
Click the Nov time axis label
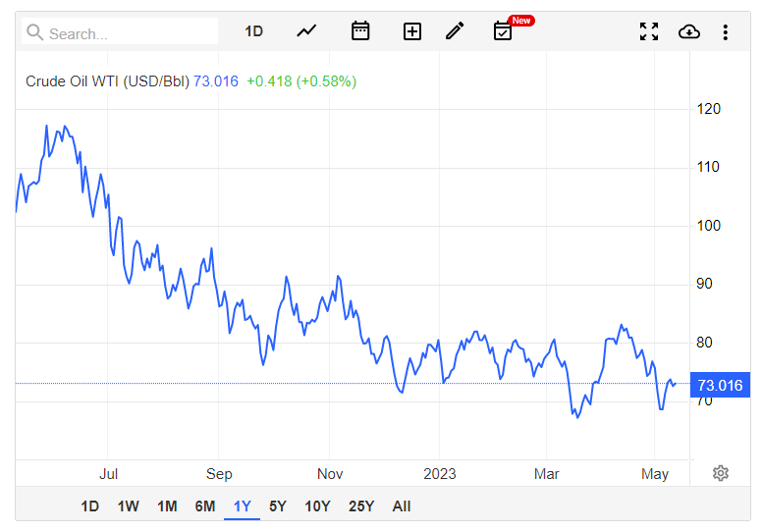330,474
